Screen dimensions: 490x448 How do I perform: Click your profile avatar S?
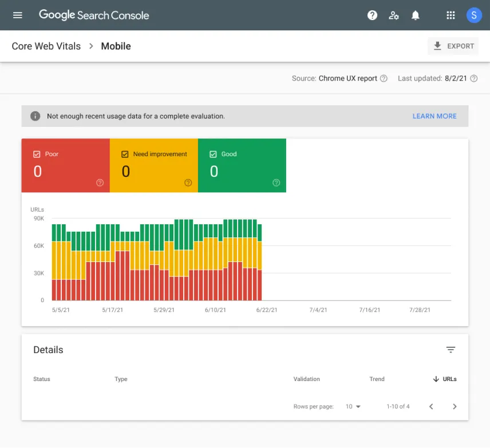pos(474,15)
